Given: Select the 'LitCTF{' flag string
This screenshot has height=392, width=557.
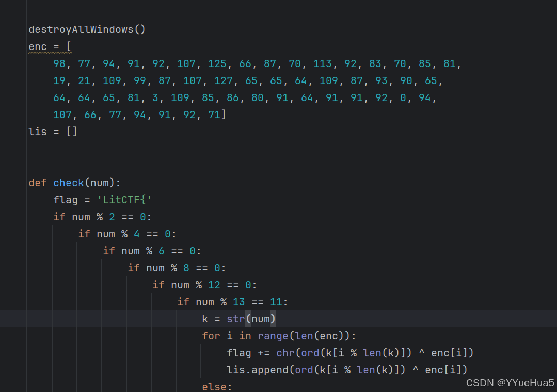Looking at the screenshot, I should click(x=124, y=200).
